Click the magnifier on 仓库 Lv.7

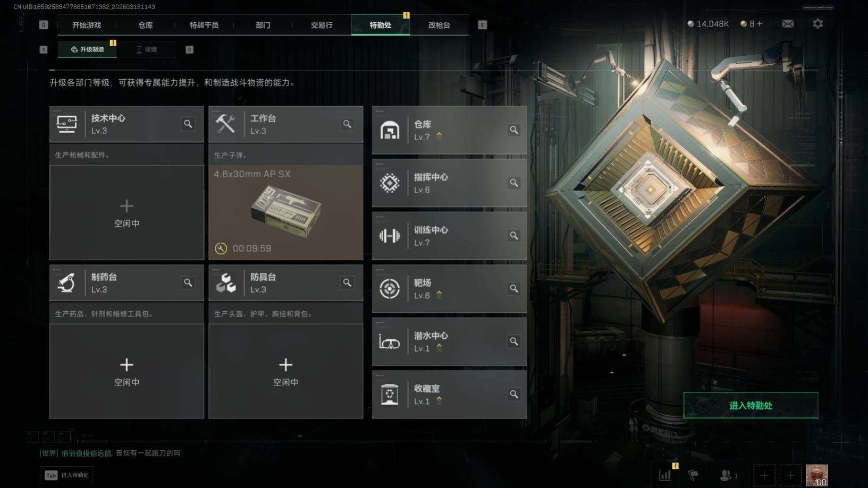pos(514,130)
